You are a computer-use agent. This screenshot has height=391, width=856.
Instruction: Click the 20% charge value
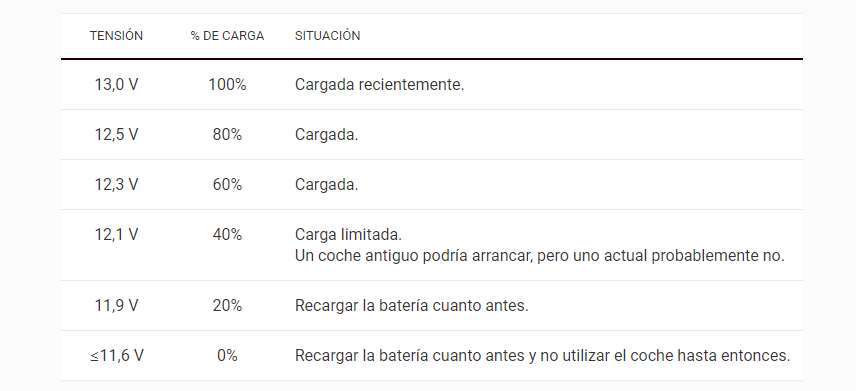tap(227, 305)
